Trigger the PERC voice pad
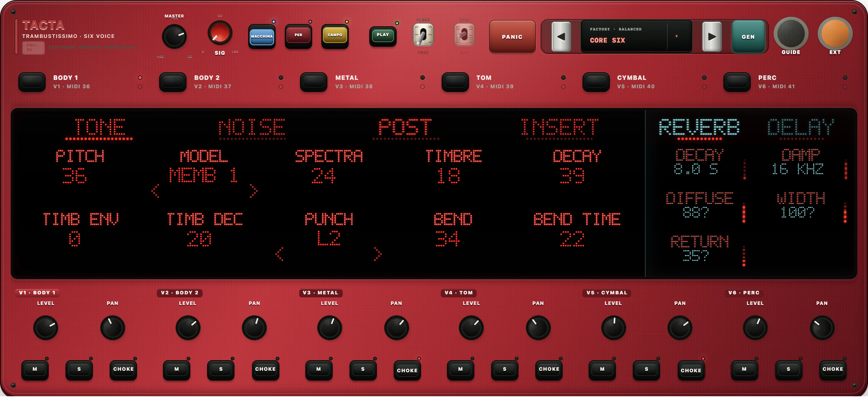The image size is (868, 397). click(737, 82)
